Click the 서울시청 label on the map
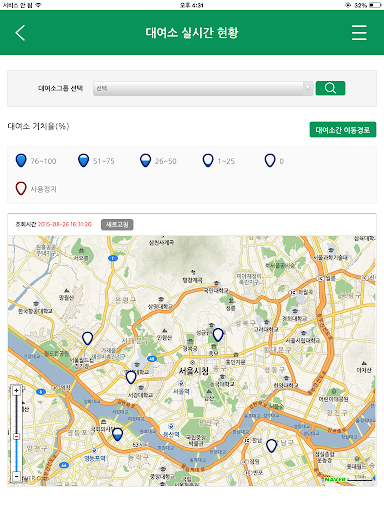The width and height of the screenshot is (384, 512). 194,370
